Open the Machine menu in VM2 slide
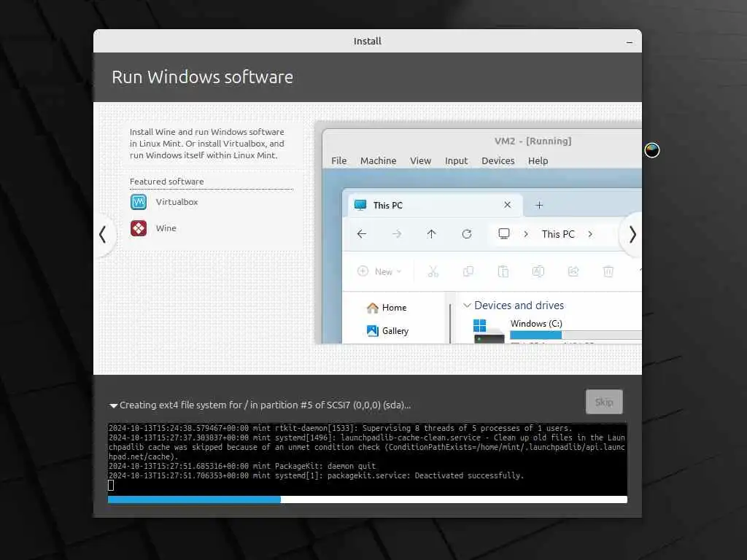Screen dimensions: 747x560 click(x=379, y=161)
